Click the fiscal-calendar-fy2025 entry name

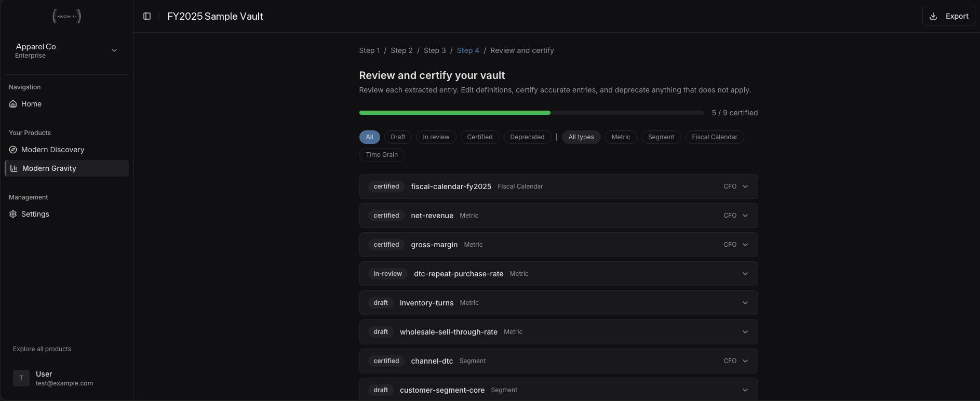451,186
